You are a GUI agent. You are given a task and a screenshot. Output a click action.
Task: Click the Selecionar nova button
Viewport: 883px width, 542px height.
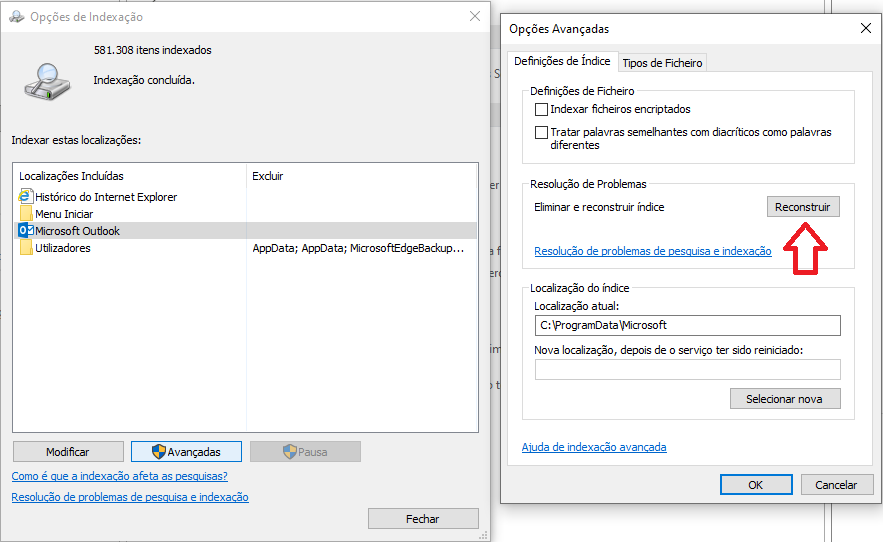point(784,399)
